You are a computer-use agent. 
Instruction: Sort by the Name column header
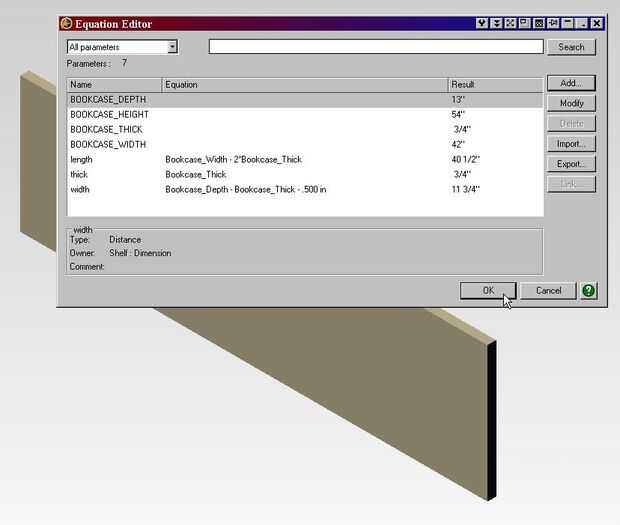[114, 85]
